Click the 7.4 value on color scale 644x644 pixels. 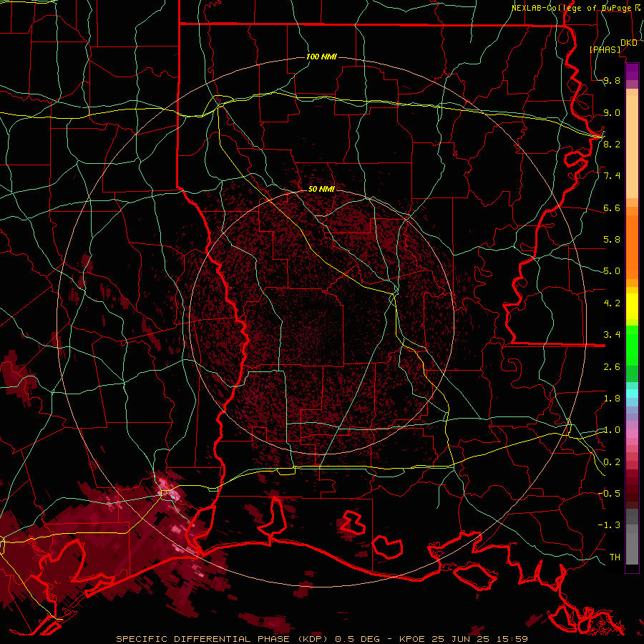(x=612, y=175)
